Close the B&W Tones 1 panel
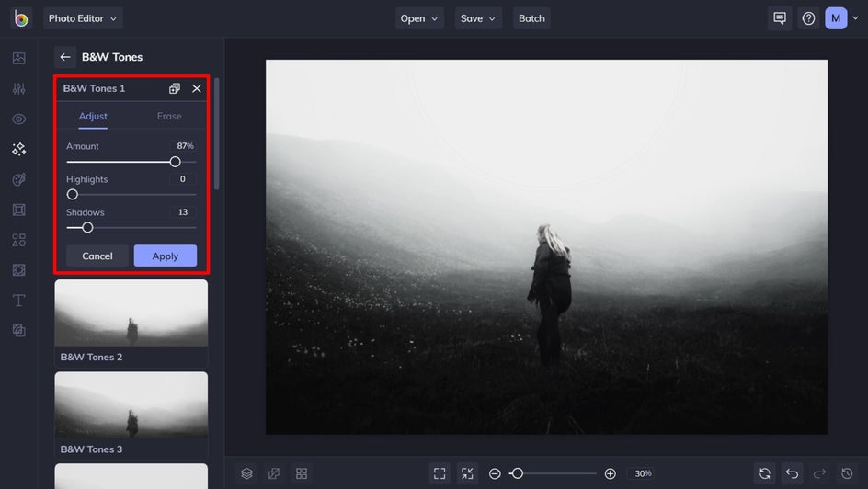The width and height of the screenshot is (868, 489). (x=197, y=88)
